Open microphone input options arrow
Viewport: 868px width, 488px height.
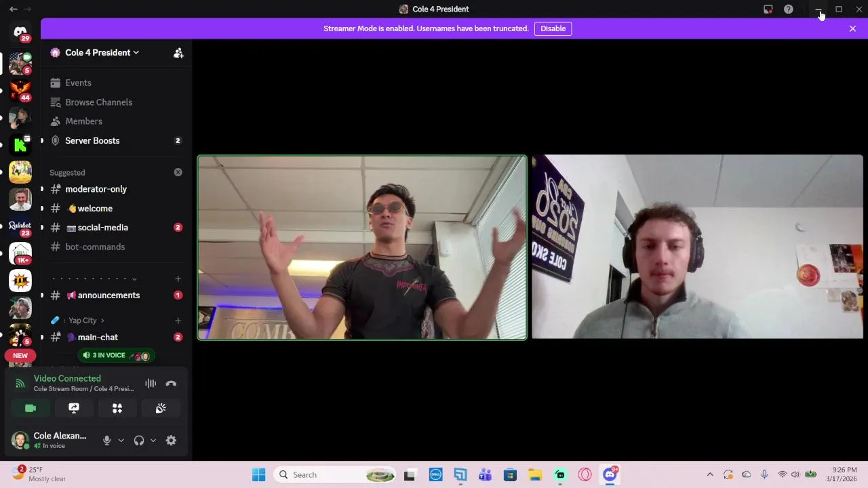pyautogui.click(x=121, y=441)
